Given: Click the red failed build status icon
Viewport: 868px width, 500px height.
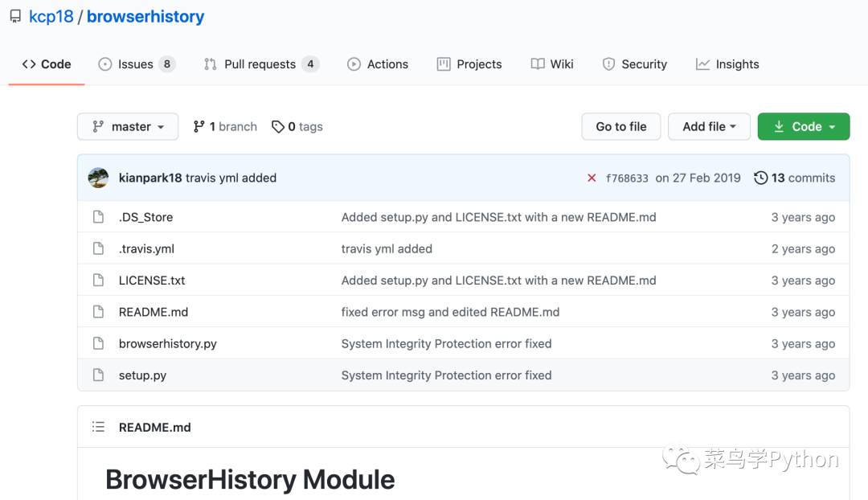Looking at the screenshot, I should tap(592, 178).
